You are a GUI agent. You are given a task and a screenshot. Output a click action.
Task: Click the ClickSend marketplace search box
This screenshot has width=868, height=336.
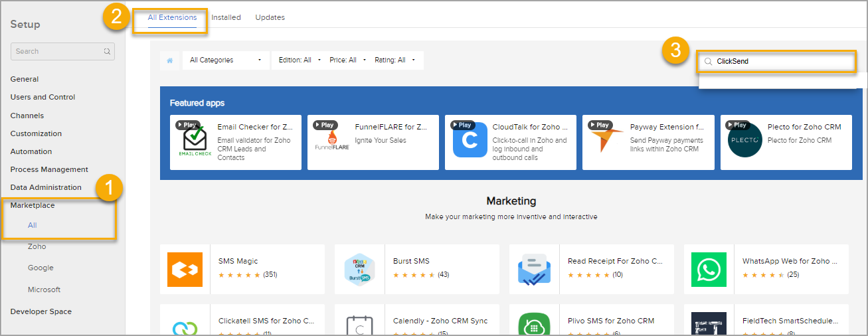(777, 61)
